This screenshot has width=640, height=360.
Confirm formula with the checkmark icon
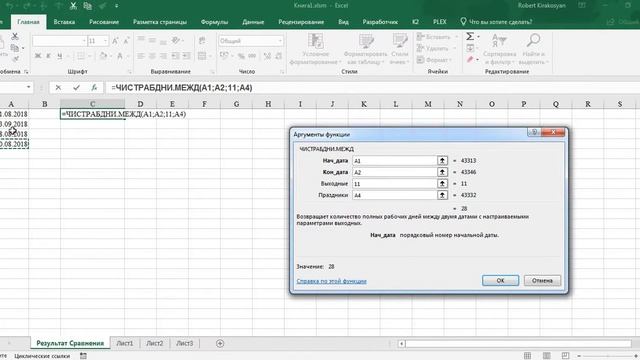tap(76, 88)
